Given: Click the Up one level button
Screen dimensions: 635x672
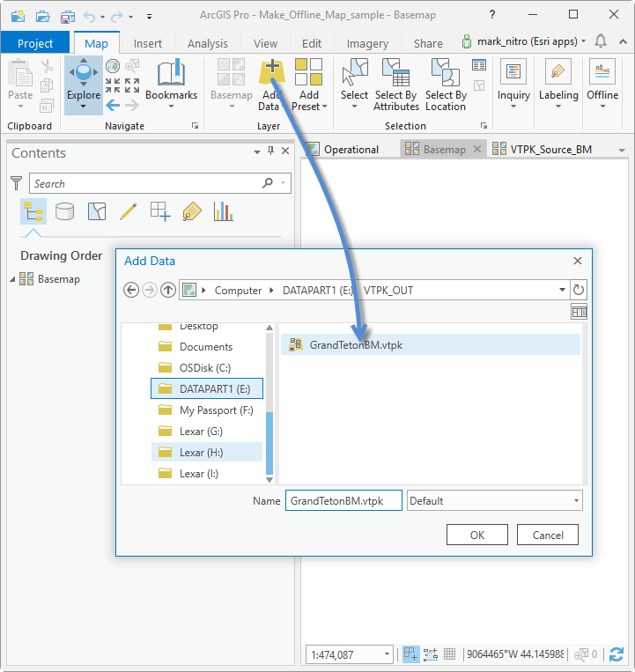Looking at the screenshot, I should click(168, 290).
